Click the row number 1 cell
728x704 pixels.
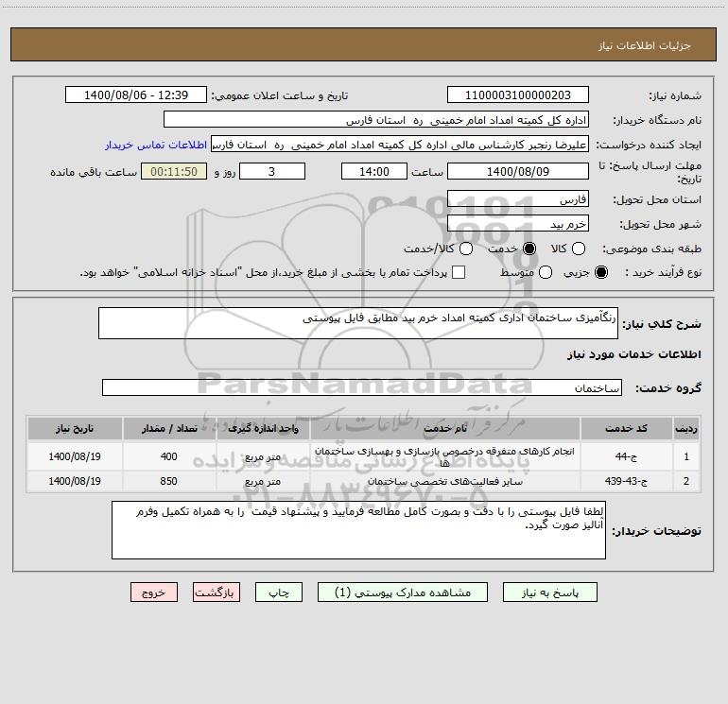(x=686, y=456)
